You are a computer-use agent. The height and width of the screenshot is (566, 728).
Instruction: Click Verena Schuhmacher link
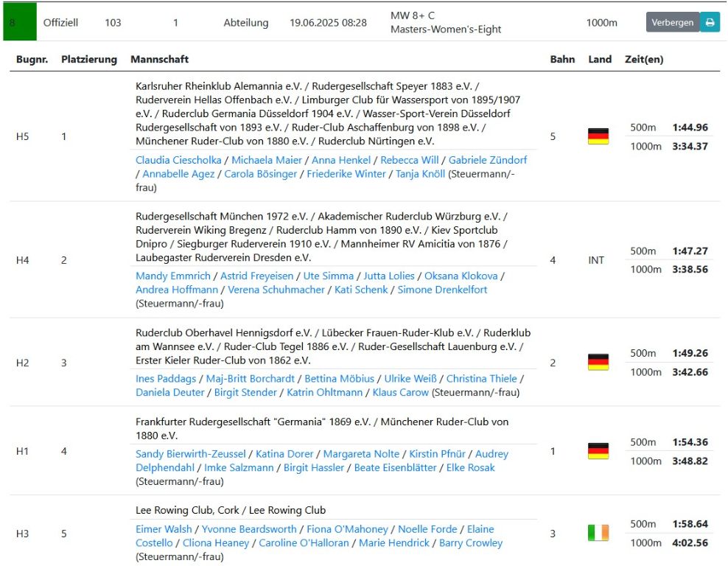pos(276,290)
